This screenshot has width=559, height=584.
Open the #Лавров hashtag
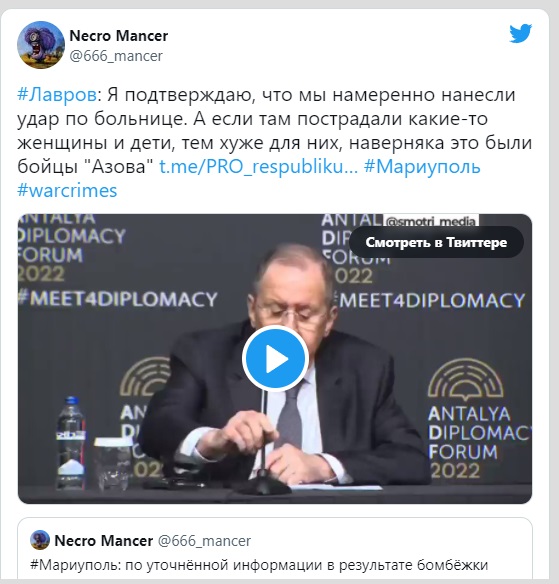coord(57,95)
